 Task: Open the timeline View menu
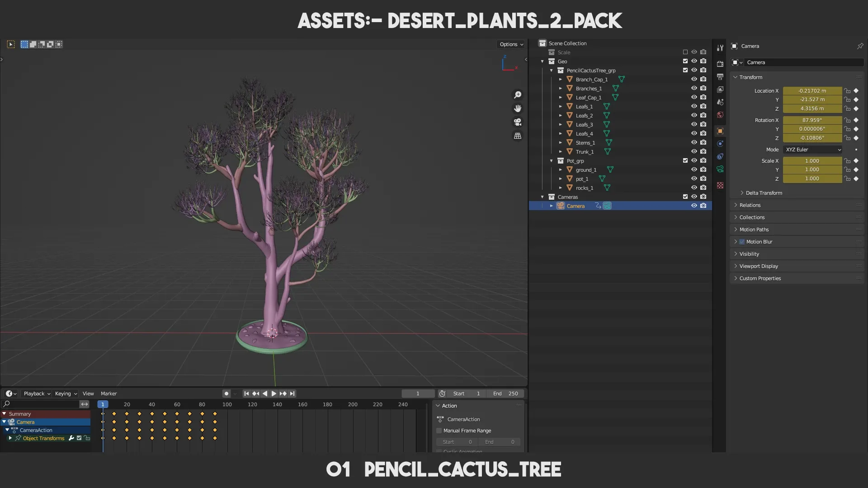pos(88,394)
